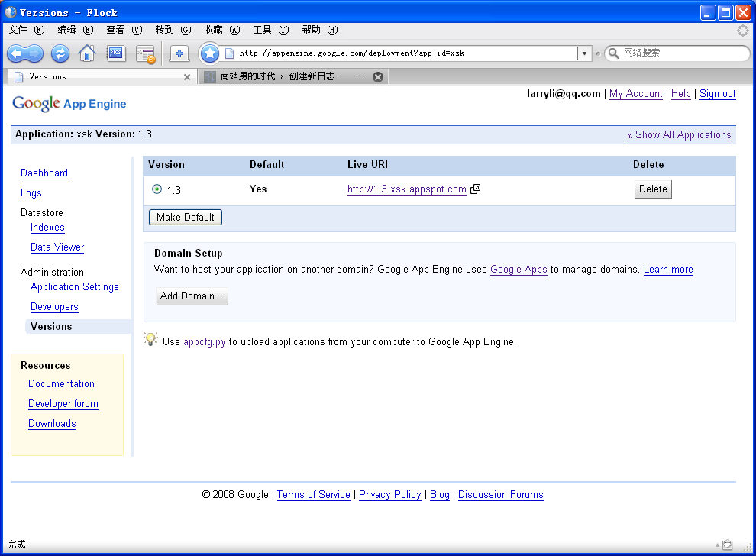The width and height of the screenshot is (756, 556).
Task: Click the larryli@qq.com account text
Action: [564, 93]
